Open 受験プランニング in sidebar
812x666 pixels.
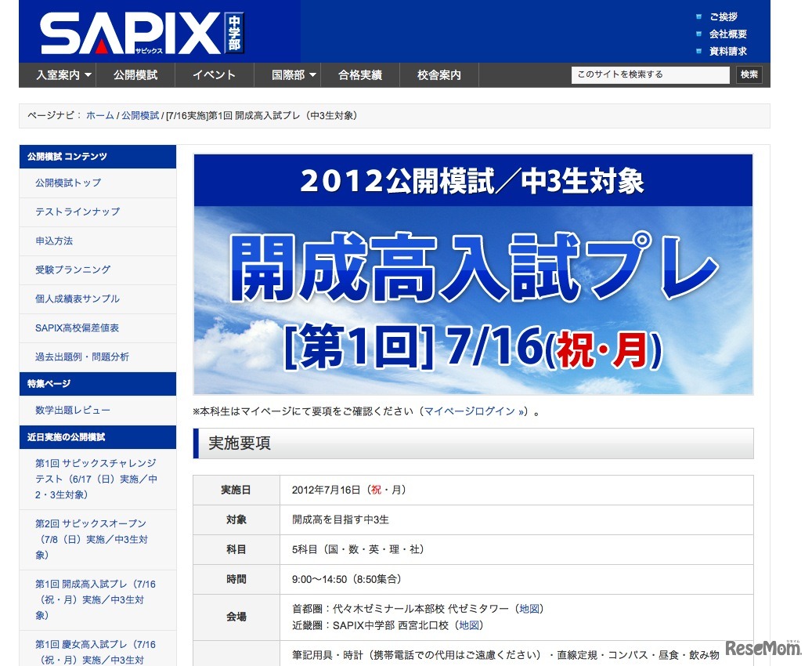point(73,270)
